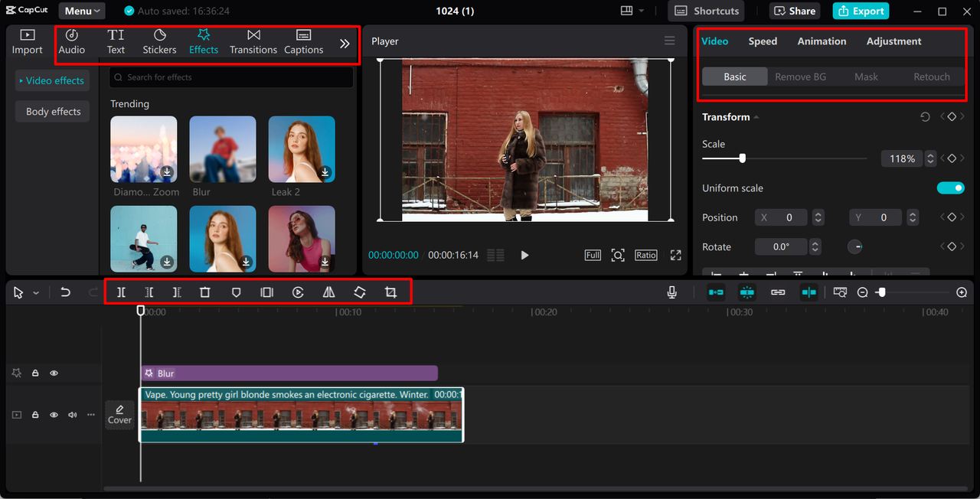Click the Search for effects field
This screenshot has width=980, height=499.
(231, 77)
